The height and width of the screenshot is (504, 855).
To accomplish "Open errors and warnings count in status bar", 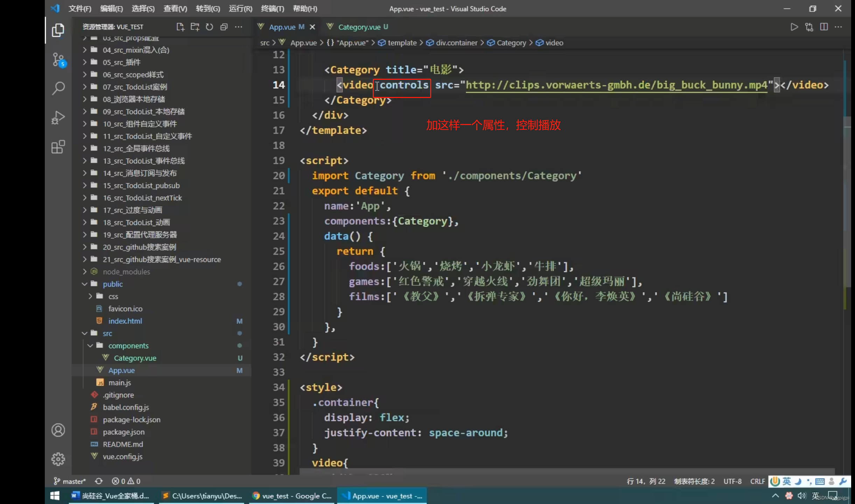I will pyautogui.click(x=126, y=481).
